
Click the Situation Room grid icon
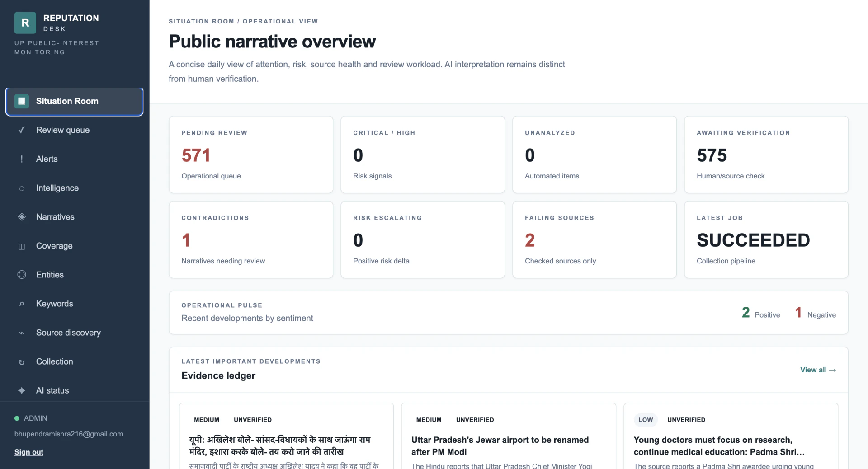[22, 101]
